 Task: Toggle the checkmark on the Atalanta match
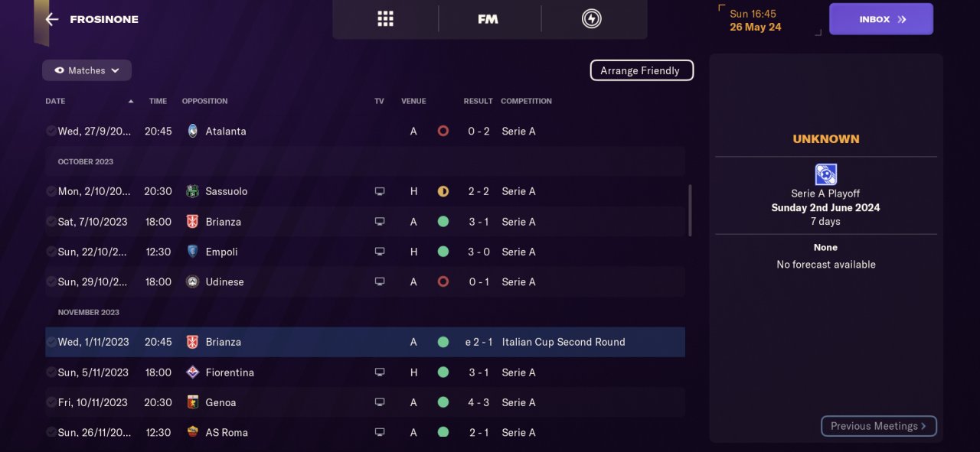(51, 131)
